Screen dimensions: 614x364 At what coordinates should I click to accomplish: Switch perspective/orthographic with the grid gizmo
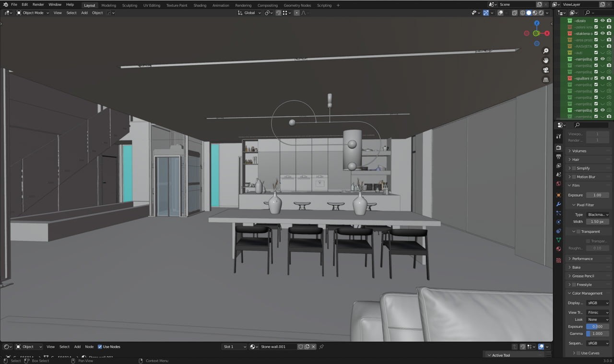pos(546,80)
